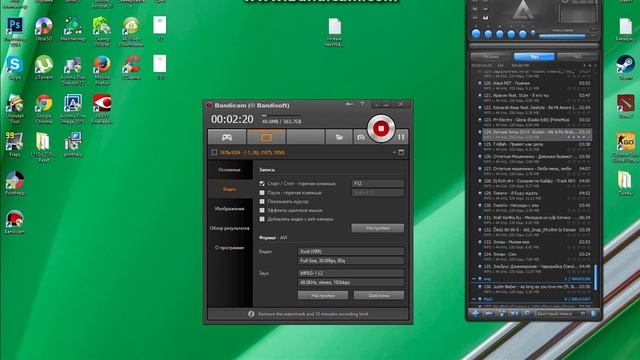
Task: Enable the Пауза hotkey checkbox
Action: (262, 193)
